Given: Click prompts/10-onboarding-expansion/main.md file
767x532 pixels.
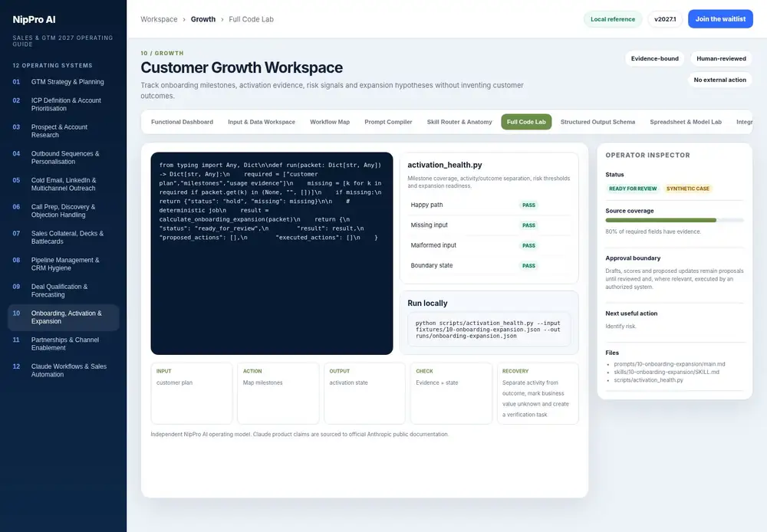Looking at the screenshot, I should coord(669,364).
